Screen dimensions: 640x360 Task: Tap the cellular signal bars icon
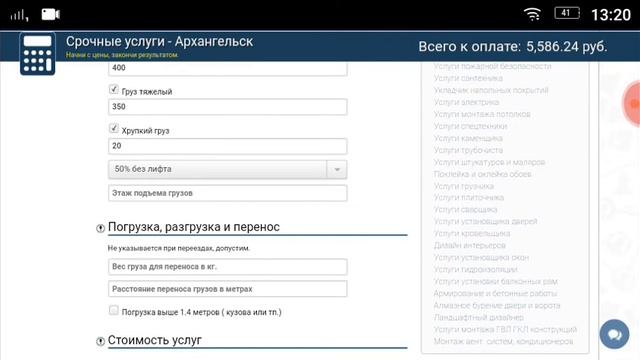pyautogui.click(x=19, y=16)
